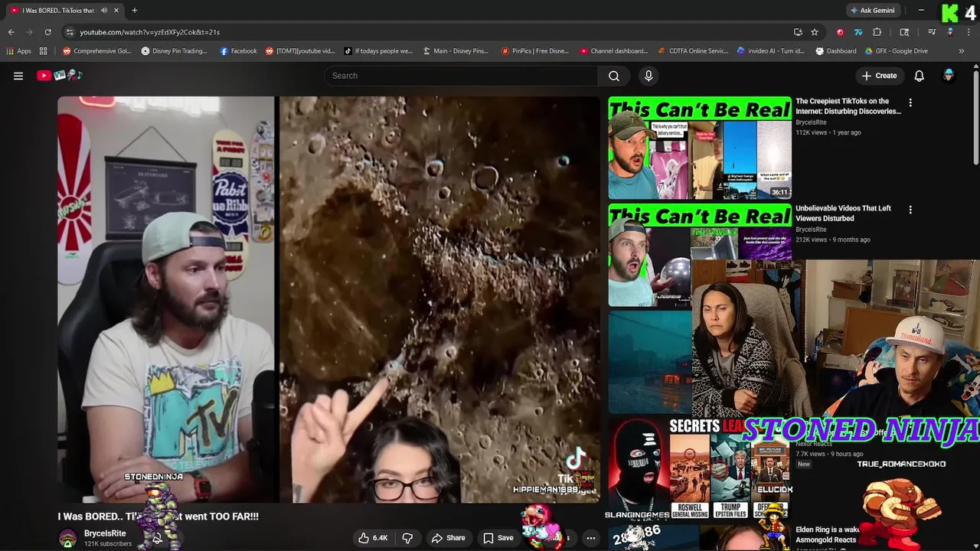
Task: Install/cast icon in the address bar
Action: coord(798,32)
